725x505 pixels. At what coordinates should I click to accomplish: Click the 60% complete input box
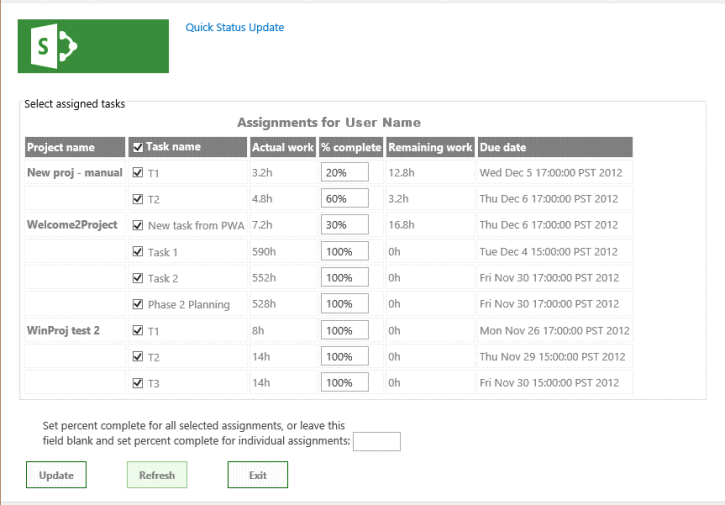[344, 198]
